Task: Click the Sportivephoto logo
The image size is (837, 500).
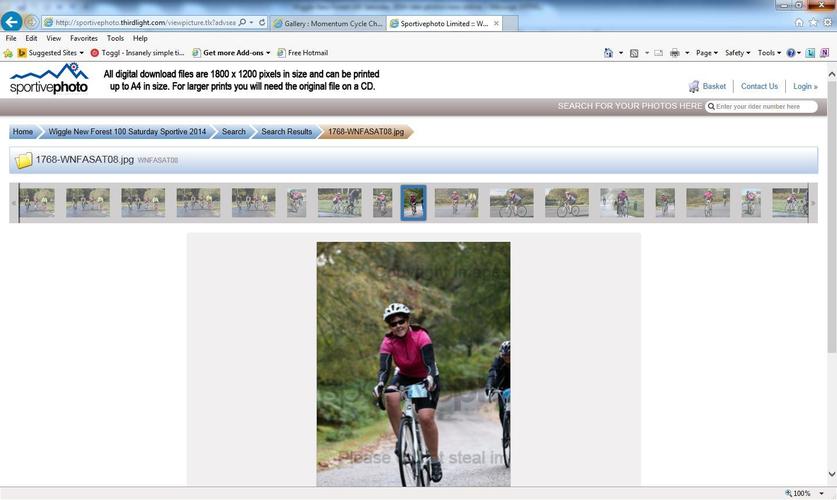Action: click(x=48, y=79)
